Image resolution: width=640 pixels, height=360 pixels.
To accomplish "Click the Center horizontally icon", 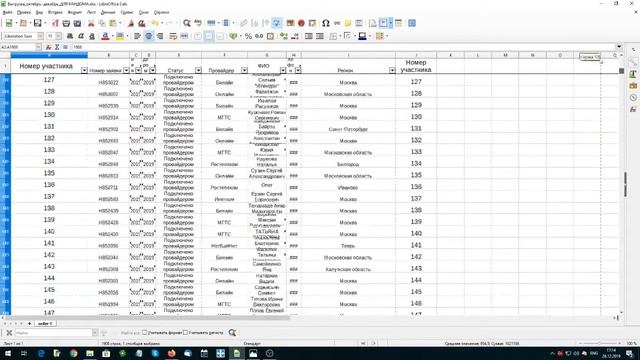I will (149, 36).
